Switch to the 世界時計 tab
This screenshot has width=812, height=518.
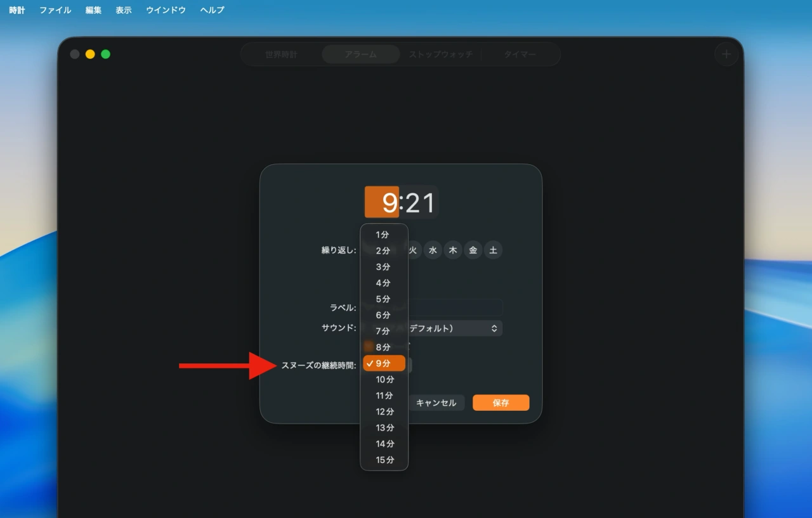[x=281, y=55]
